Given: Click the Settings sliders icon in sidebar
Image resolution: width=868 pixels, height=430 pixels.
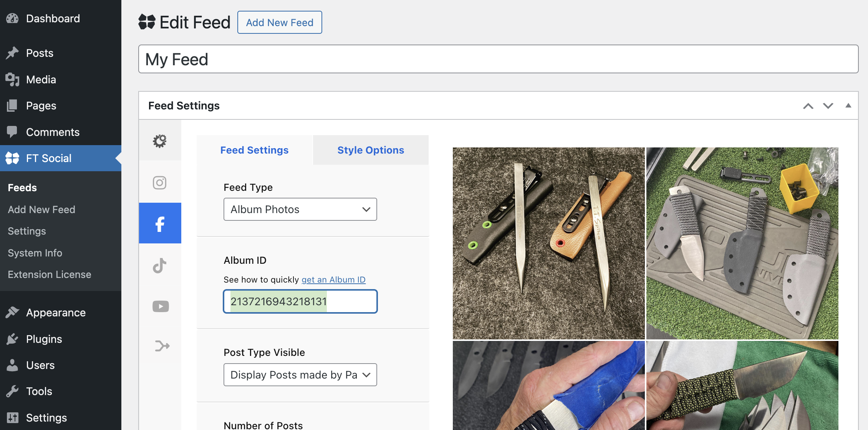Looking at the screenshot, I should (12, 418).
